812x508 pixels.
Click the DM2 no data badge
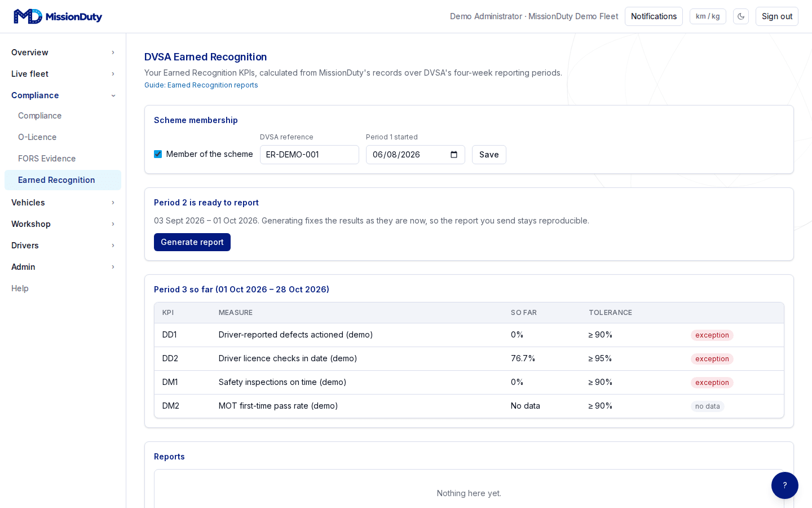click(x=708, y=406)
